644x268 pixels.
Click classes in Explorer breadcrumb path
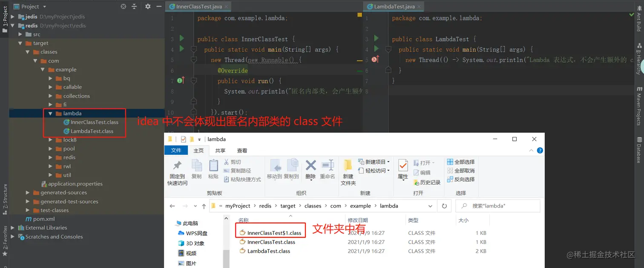pos(313,206)
